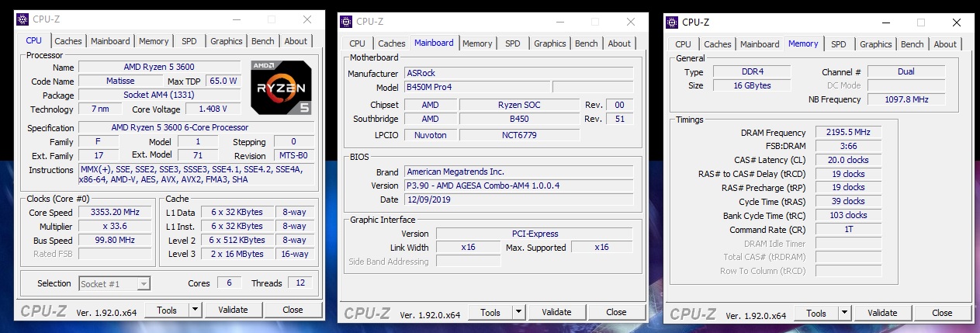Open the Bench tab in the CPU window

click(x=263, y=41)
